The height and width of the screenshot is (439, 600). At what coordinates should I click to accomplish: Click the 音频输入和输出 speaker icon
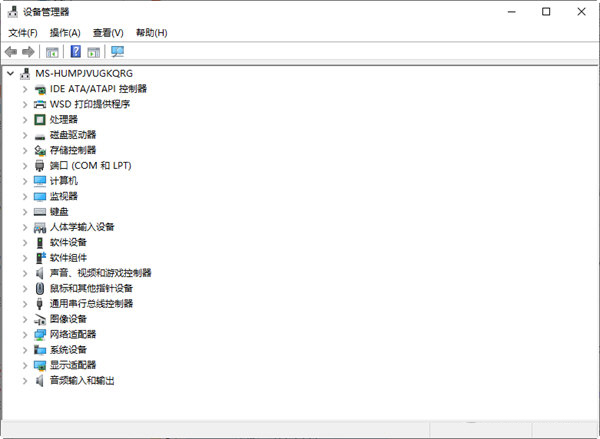[40, 380]
